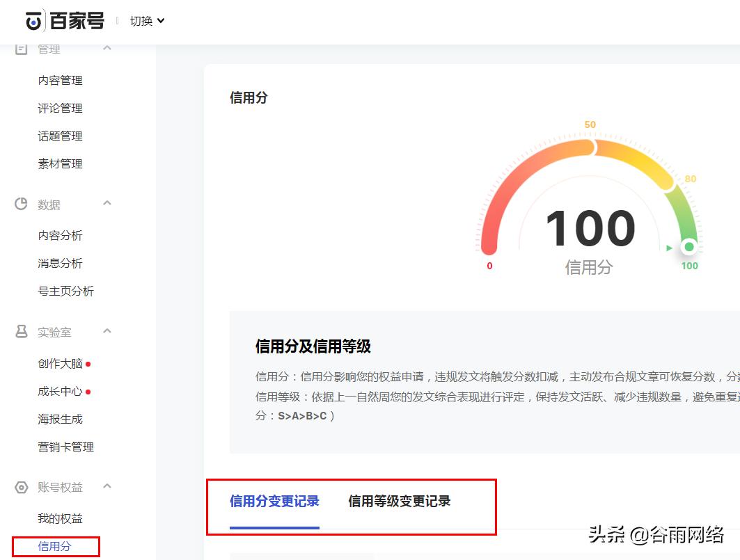The height and width of the screenshot is (560, 740).
Task: Open the 海报生成 page
Action: pyautogui.click(x=60, y=419)
